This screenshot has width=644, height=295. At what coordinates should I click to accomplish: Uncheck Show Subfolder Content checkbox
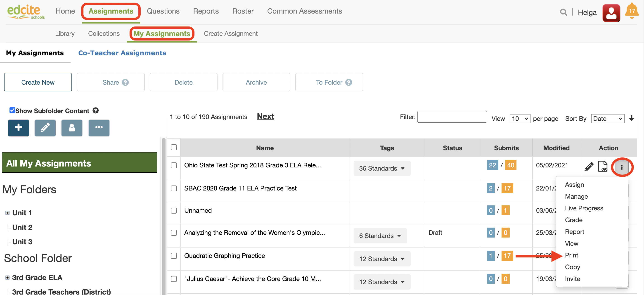click(x=12, y=110)
